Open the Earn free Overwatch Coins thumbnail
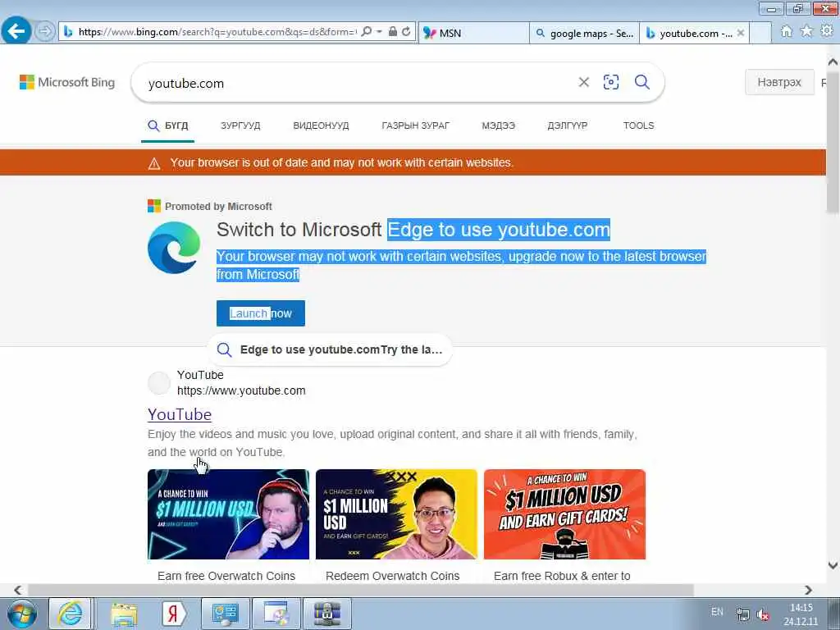The height and width of the screenshot is (630, 840). [228, 514]
